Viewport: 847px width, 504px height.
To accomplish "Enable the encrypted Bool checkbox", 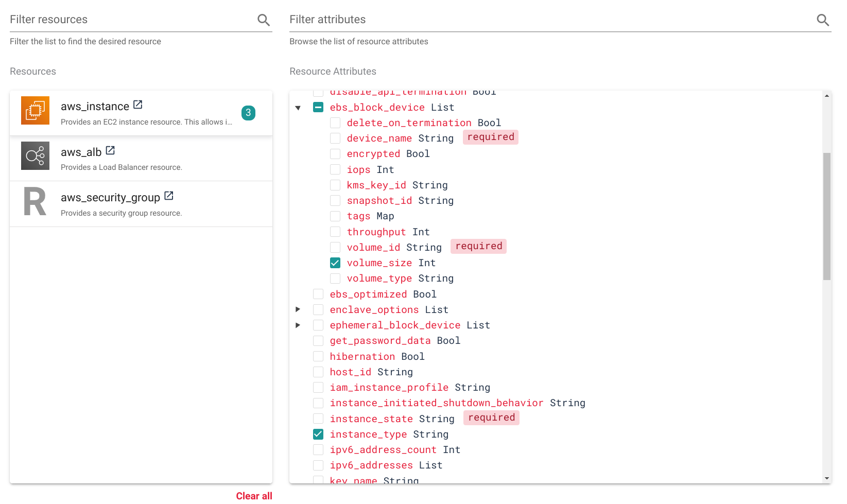I will 335,154.
